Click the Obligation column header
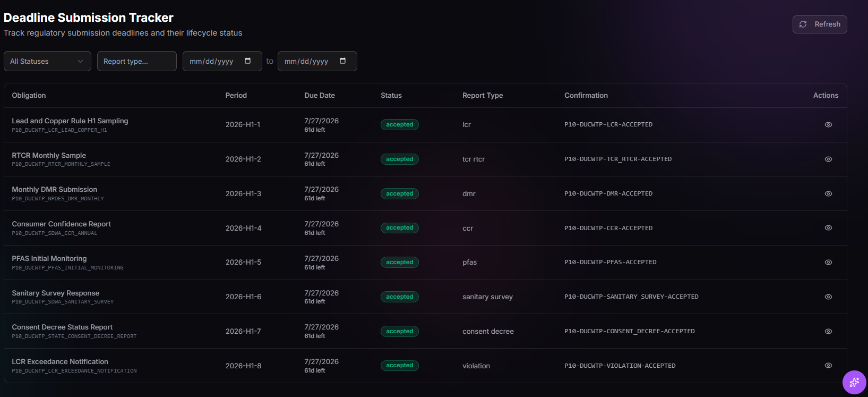This screenshot has height=397, width=868. (29, 96)
